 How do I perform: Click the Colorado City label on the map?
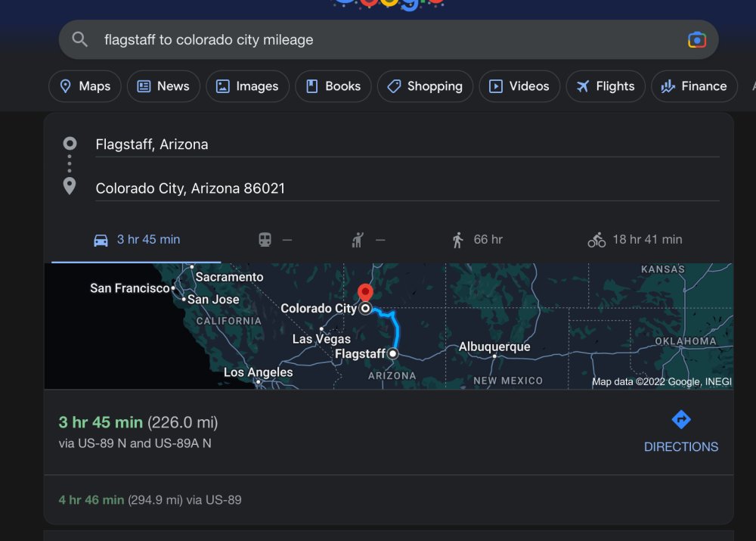point(319,309)
